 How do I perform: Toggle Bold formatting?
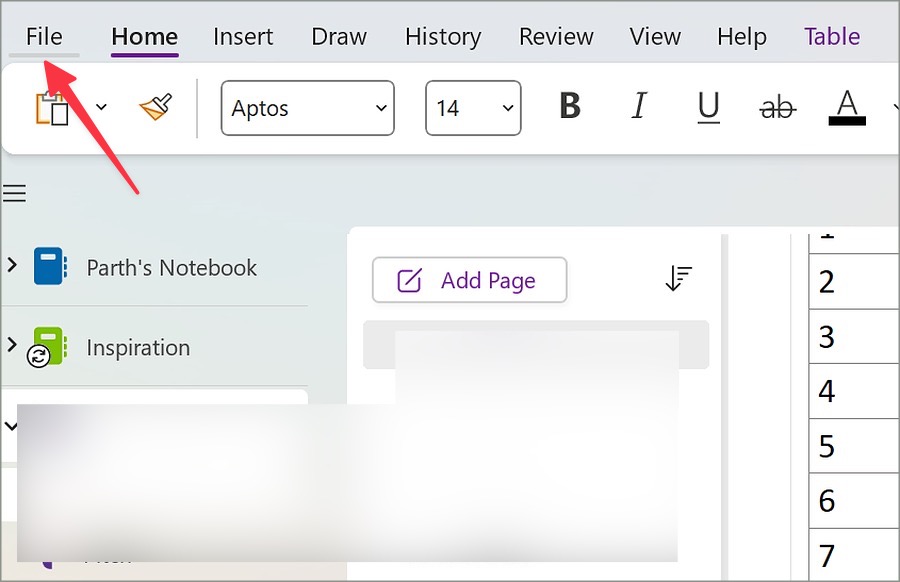pos(570,107)
